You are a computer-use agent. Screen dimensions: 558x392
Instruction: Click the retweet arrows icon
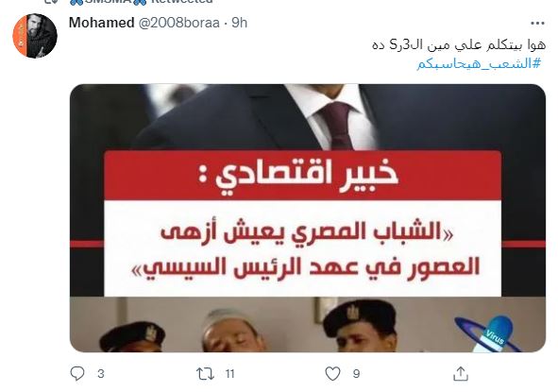click(x=205, y=373)
